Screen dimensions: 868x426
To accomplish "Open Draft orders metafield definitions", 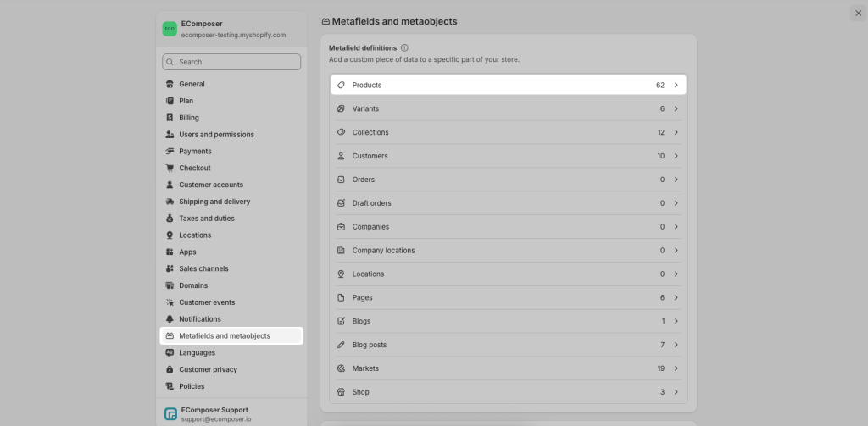I will pyautogui.click(x=371, y=203).
